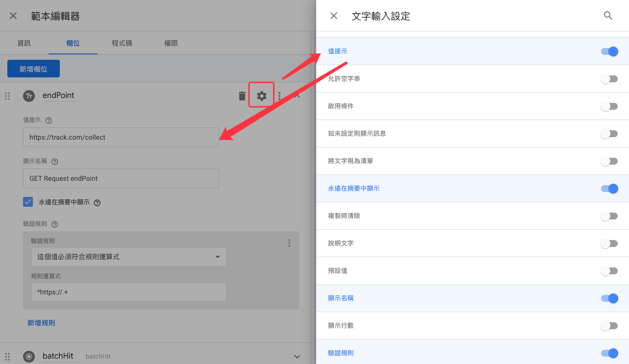This screenshot has height=364, width=629.
Task: Enable the 複製時清除 toggle
Action: coord(609,216)
